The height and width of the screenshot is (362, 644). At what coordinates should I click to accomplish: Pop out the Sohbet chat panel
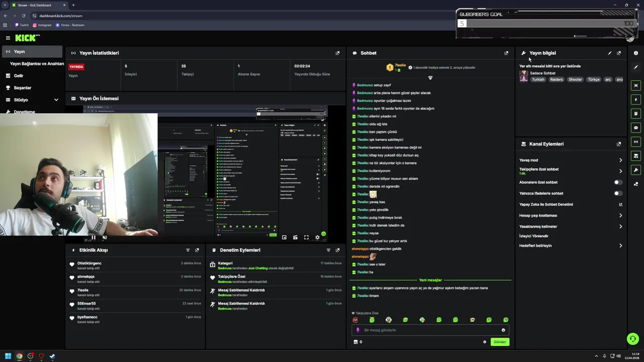(506, 53)
